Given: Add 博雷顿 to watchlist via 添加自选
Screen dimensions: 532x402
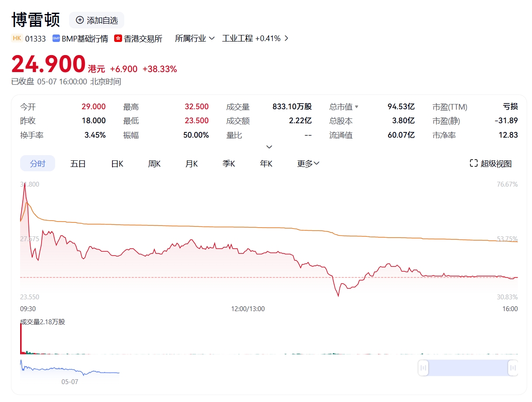Looking at the screenshot, I should pos(97,20).
